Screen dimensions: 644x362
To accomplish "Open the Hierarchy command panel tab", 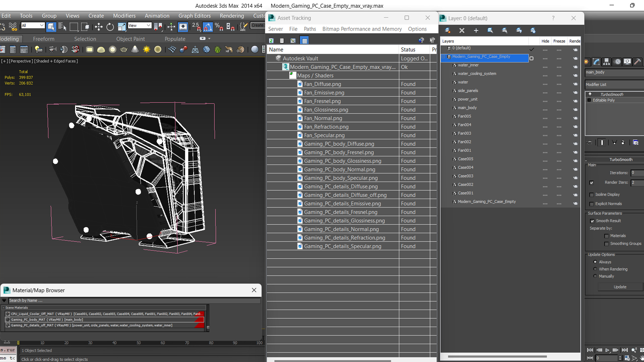I will 606,62.
